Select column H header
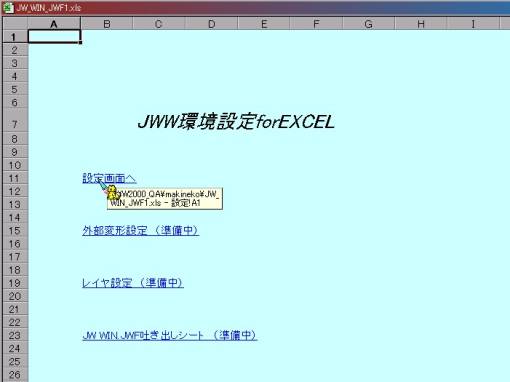The height and width of the screenshot is (382, 510). [421, 24]
